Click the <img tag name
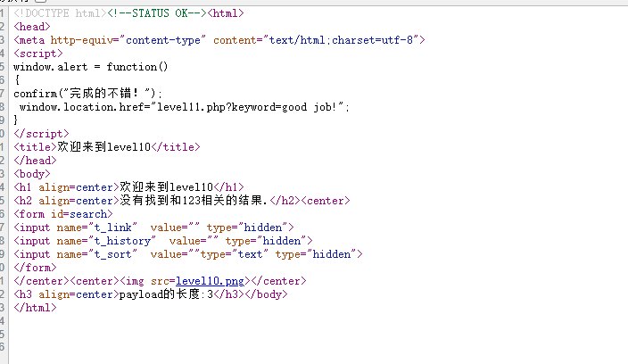This screenshot has width=628, height=364. tap(132, 281)
